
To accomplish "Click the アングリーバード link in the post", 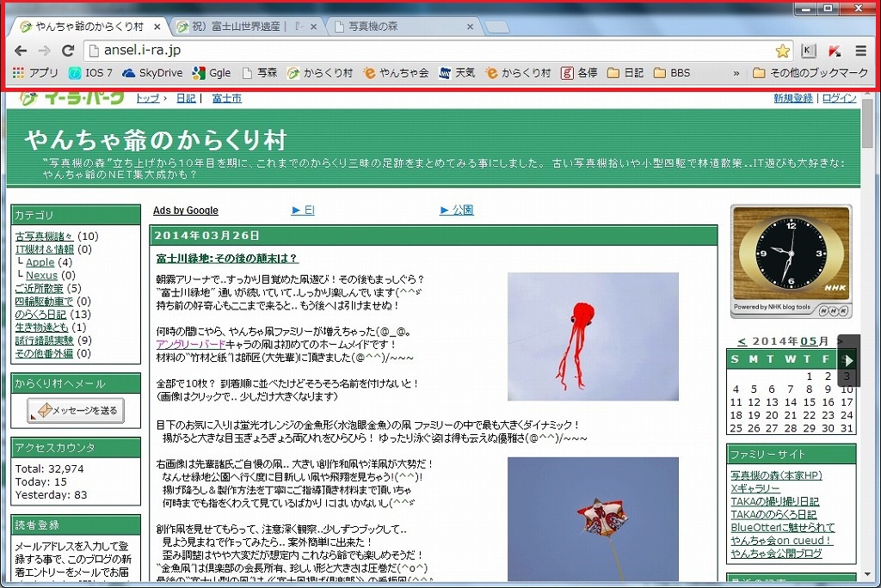I will pyautogui.click(x=190, y=344).
